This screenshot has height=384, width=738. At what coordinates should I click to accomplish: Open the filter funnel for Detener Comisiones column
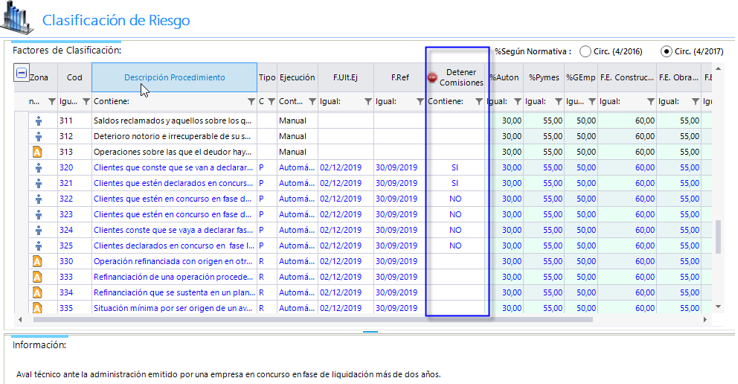[479, 102]
